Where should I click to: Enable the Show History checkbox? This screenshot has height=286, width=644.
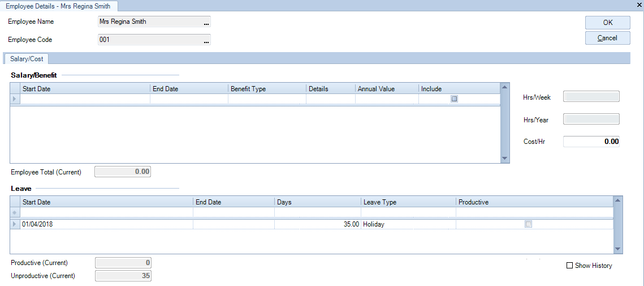(x=569, y=266)
